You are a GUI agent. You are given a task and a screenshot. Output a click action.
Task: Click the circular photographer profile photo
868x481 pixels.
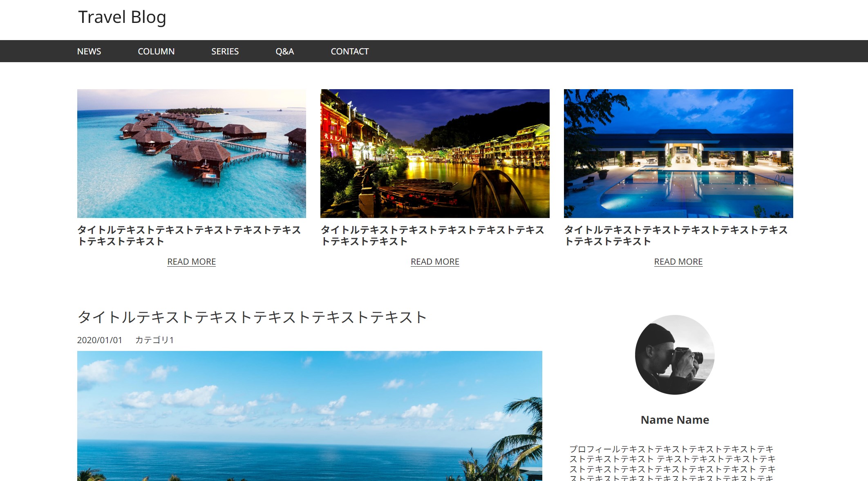pyautogui.click(x=675, y=355)
